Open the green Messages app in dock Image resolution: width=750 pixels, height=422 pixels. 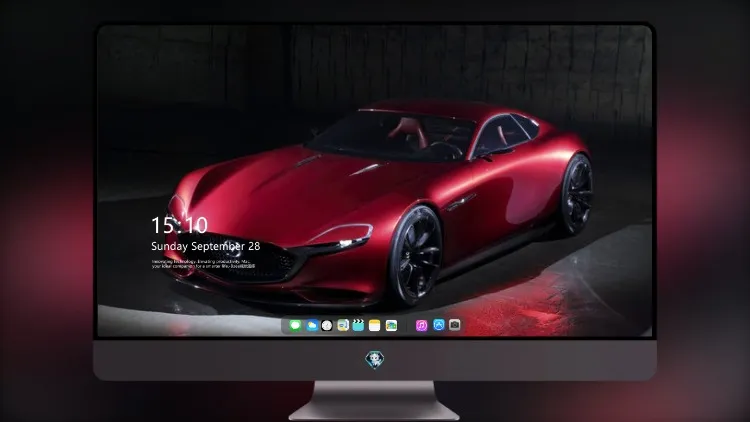(x=295, y=325)
